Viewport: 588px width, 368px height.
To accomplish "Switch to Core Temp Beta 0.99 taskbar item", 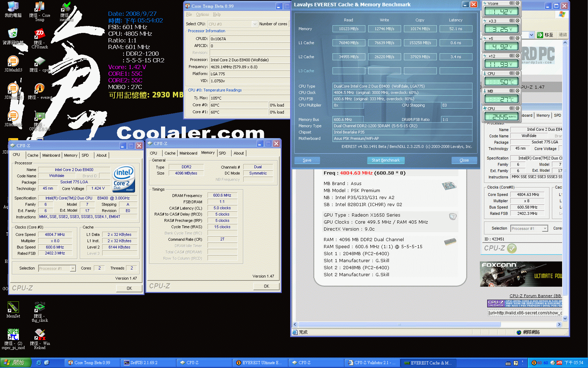I will click(92, 363).
